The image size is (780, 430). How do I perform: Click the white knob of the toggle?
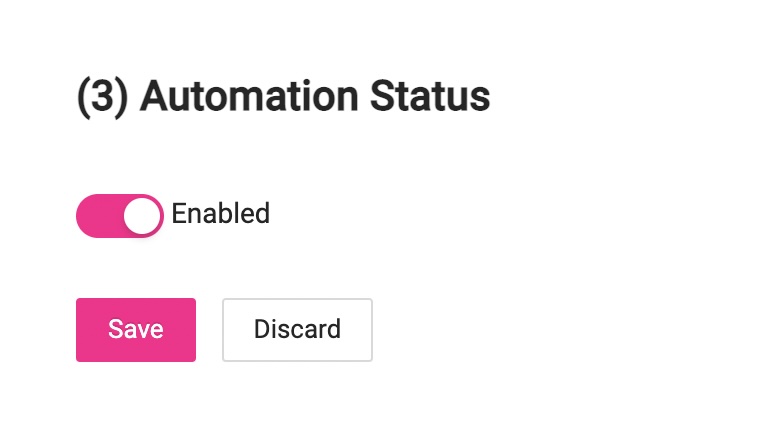(143, 215)
